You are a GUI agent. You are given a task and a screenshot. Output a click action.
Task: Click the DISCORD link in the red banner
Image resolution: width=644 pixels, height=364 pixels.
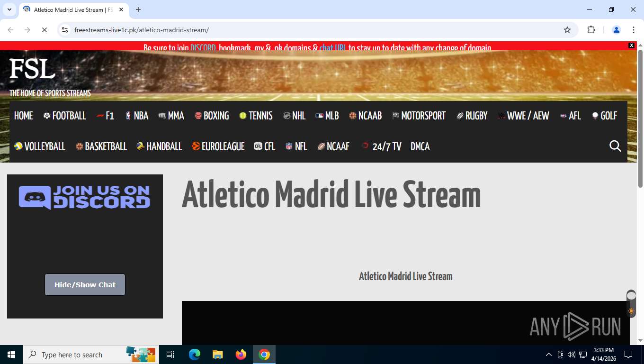(203, 48)
